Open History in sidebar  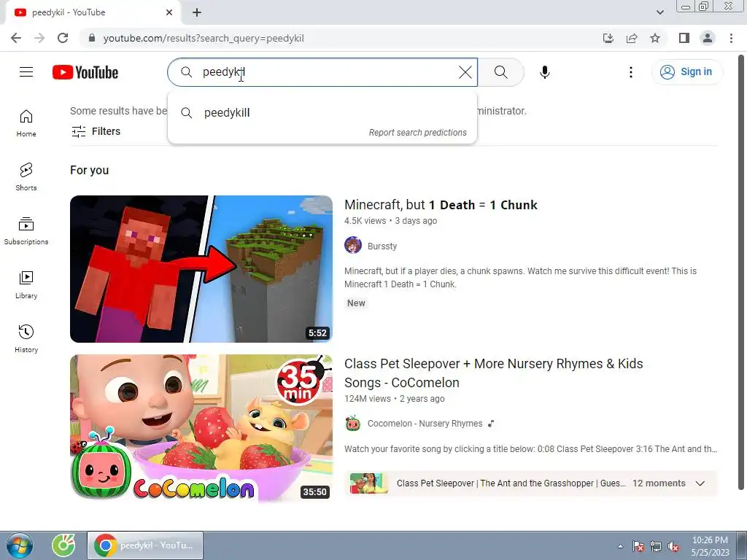point(26,338)
